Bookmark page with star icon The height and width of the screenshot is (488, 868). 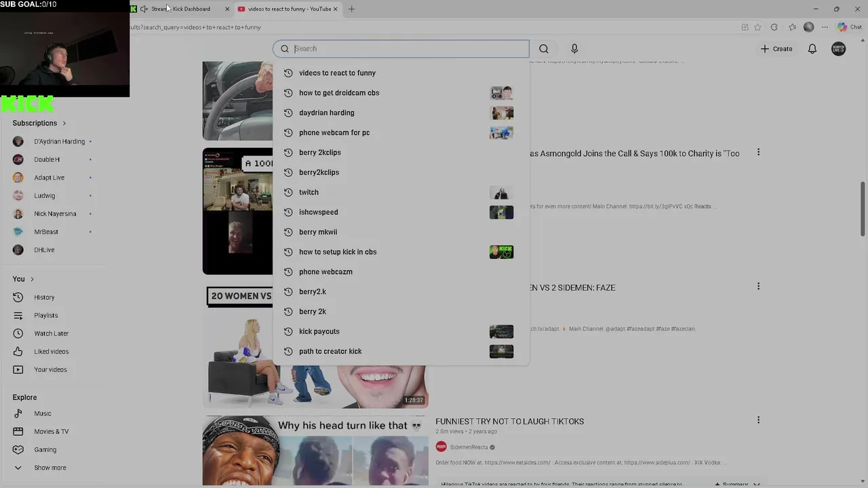coord(757,27)
